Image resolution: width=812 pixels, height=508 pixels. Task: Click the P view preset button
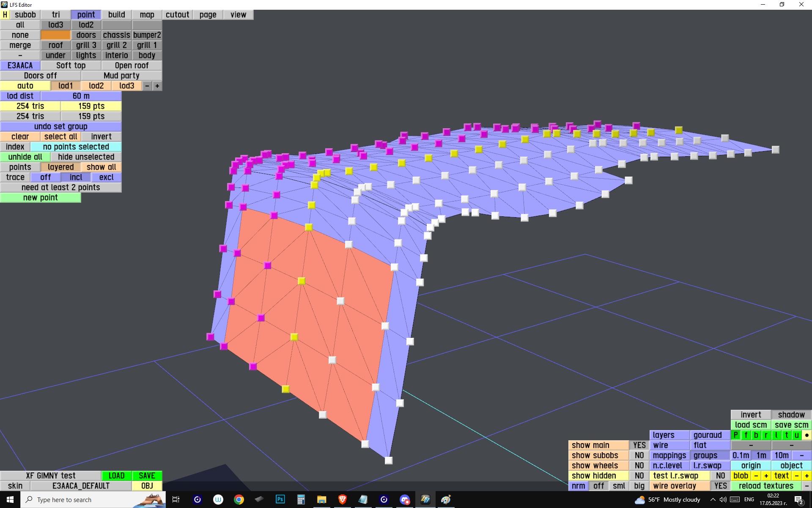tap(735, 435)
